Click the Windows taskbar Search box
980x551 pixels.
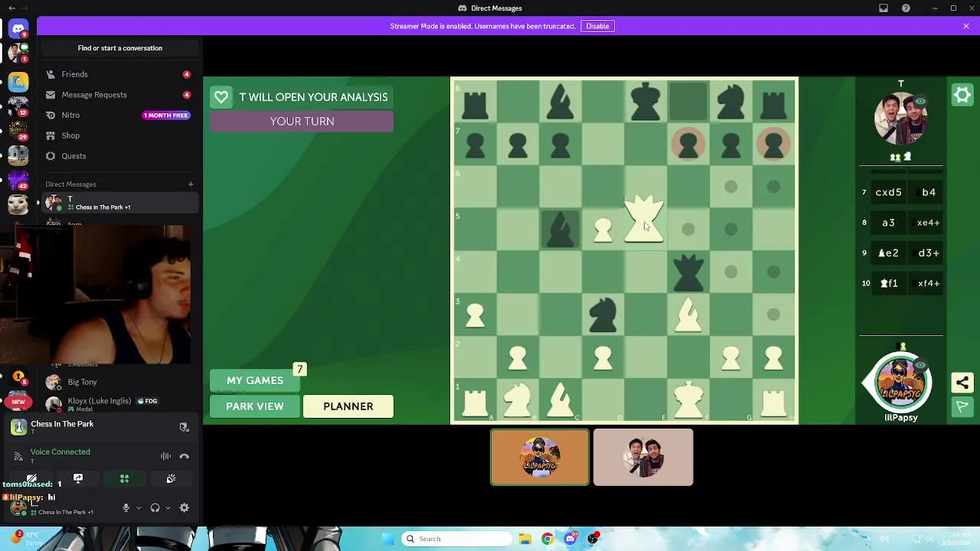coord(457,539)
